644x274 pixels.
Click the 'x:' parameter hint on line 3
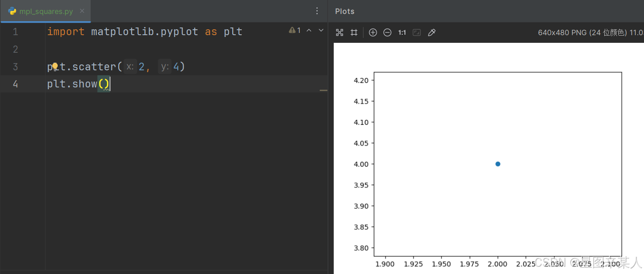point(130,67)
